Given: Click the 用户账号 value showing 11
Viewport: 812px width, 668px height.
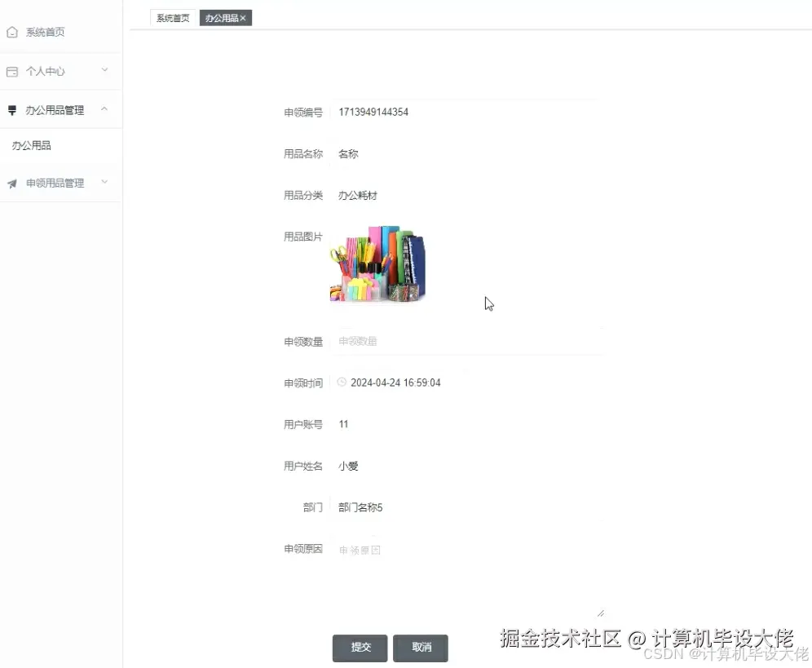Looking at the screenshot, I should 343,423.
